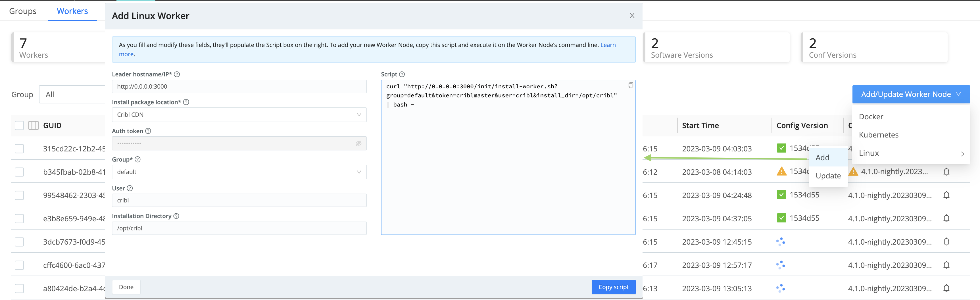Image resolution: width=980 pixels, height=300 pixels.
Task: Click the help icon next to the Script label
Action: point(403,74)
